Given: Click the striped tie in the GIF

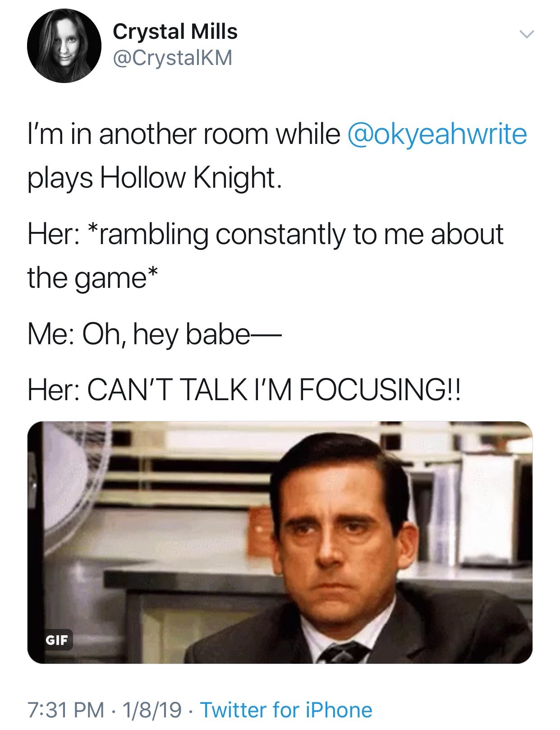Looking at the screenshot, I should click(x=345, y=652).
